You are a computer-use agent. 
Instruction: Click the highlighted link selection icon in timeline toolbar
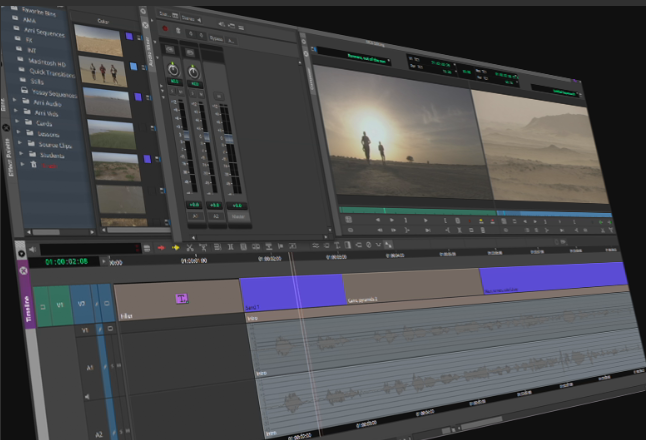tap(389, 245)
